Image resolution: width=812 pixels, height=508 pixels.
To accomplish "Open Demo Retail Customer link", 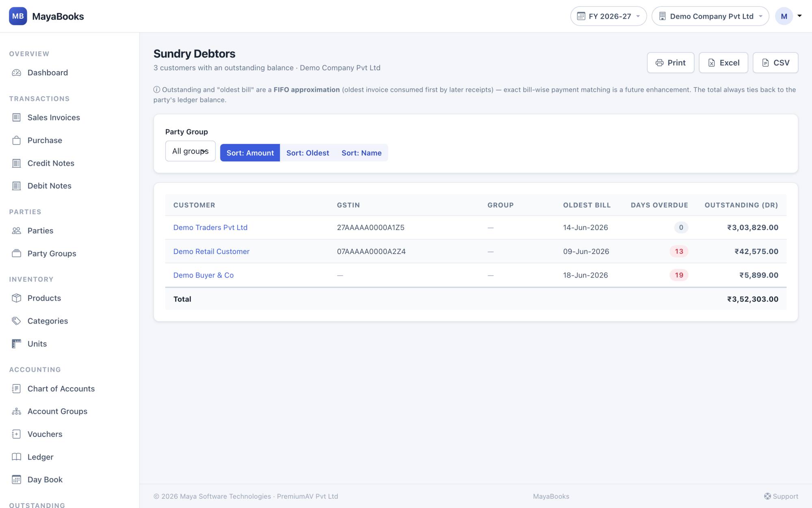I will pyautogui.click(x=211, y=252).
